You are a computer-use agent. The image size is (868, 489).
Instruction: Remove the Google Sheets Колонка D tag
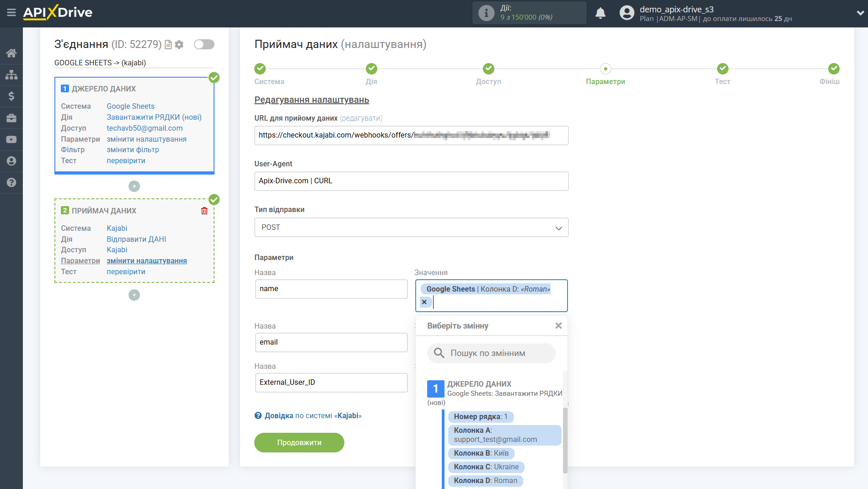[424, 302]
